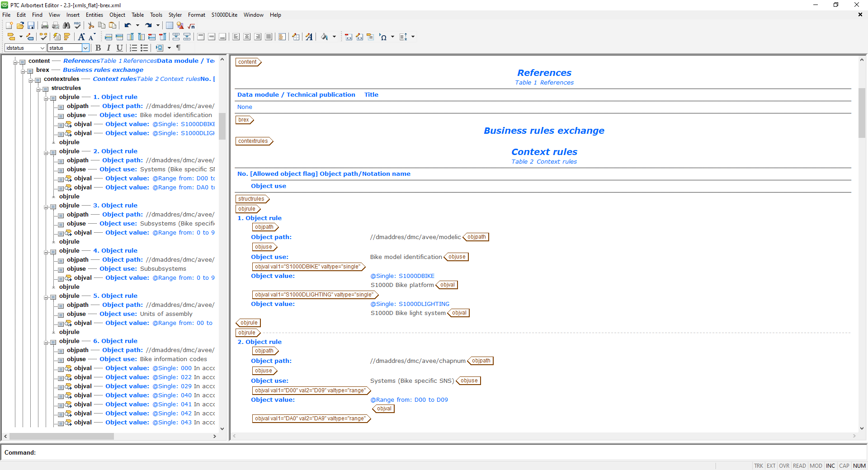Insert a table using the table icon

(x=169, y=26)
